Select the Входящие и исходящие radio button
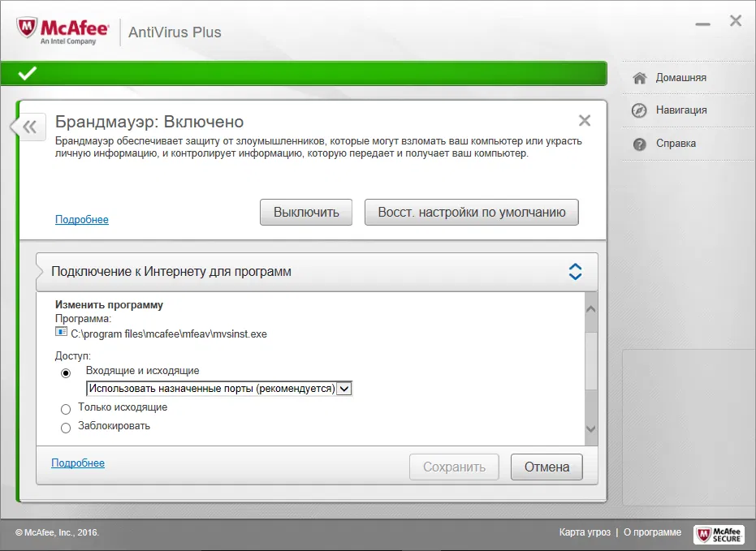The height and width of the screenshot is (551, 756). click(x=66, y=372)
